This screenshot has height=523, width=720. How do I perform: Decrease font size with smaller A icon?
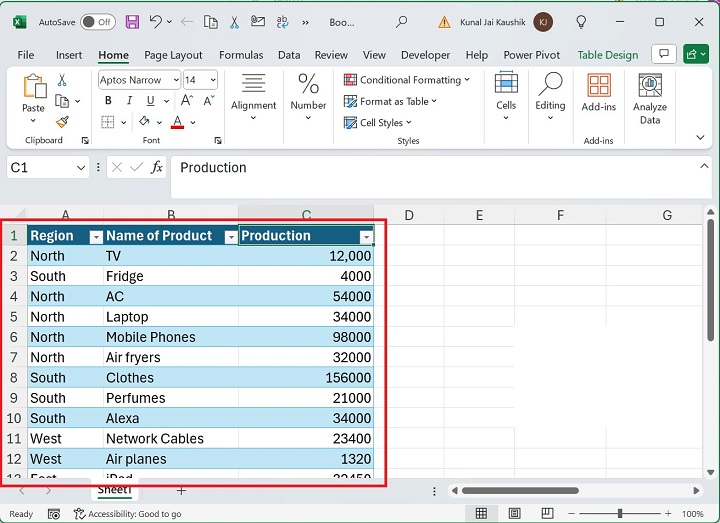[x=209, y=100]
